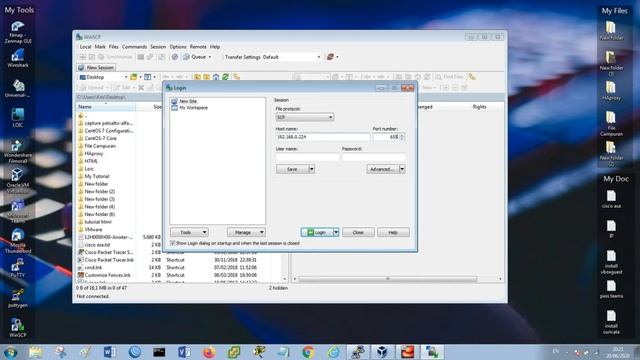Click the Rights column header in remote panel

(x=479, y=107)
